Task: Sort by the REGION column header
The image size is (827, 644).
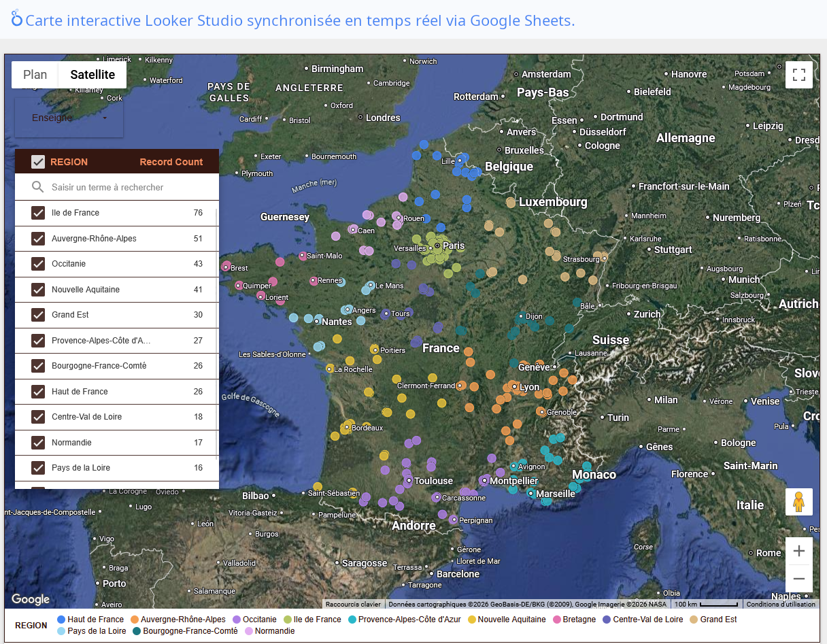Action: [69, 162]
